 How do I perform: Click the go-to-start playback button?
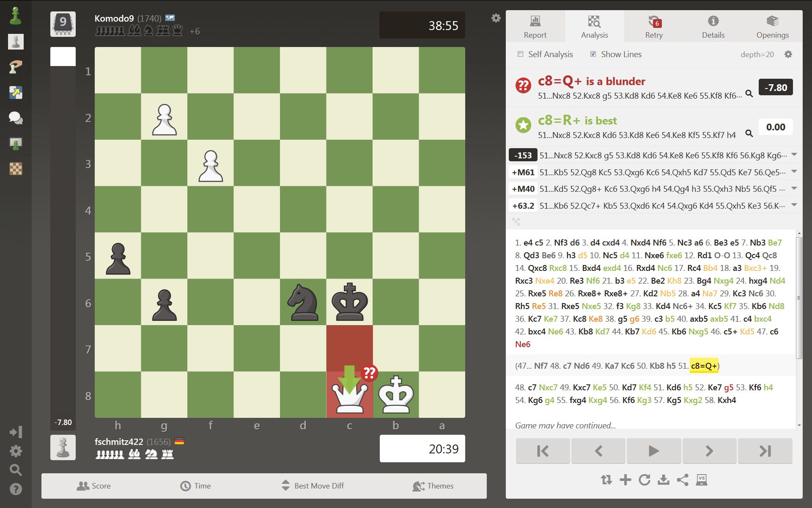543,451
